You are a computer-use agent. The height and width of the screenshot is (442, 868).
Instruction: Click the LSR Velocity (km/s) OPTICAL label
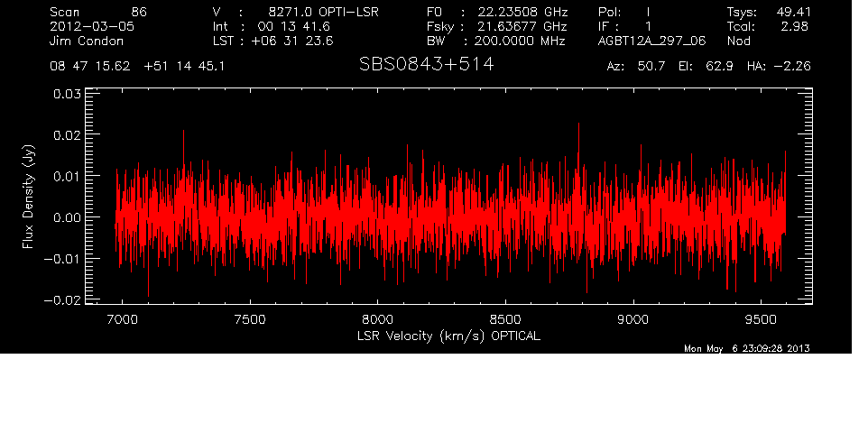click(x=448, y=336)
